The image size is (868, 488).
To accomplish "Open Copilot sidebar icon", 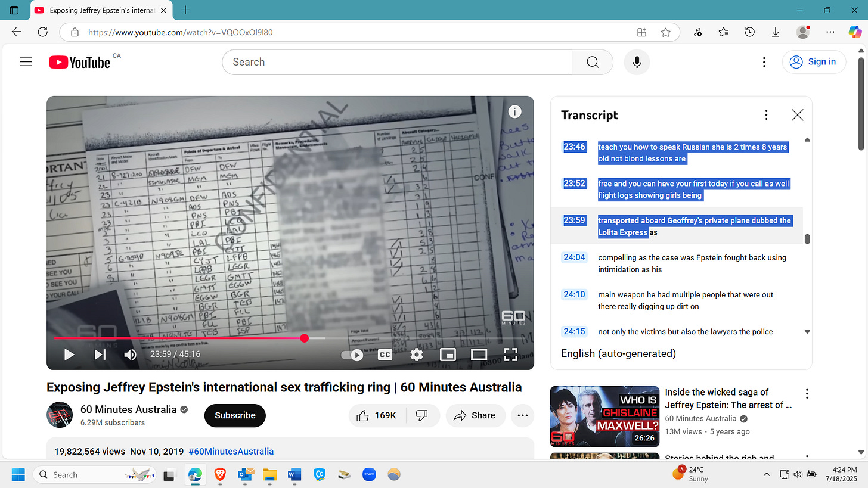I will point(855,32).
